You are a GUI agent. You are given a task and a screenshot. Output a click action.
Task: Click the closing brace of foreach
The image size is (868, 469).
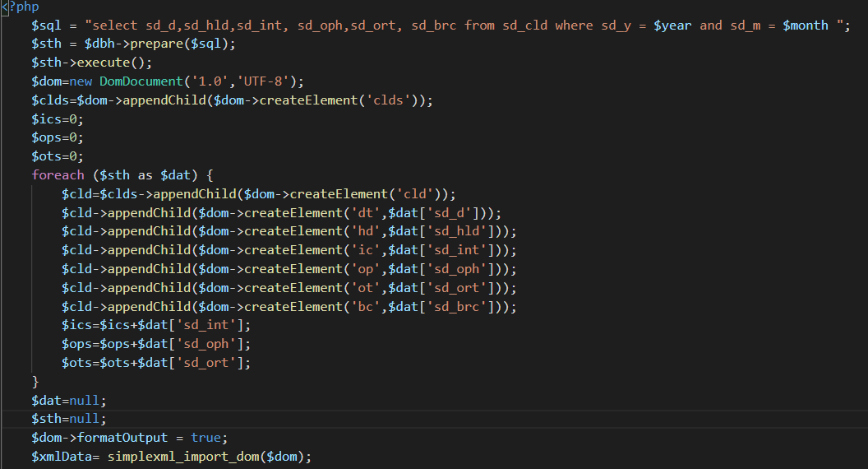pyautogui.click(x=35, y=382)
